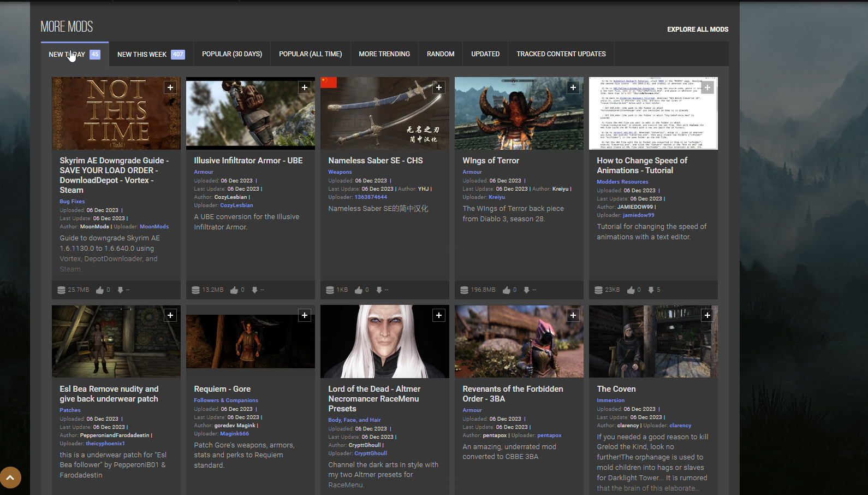Open the Lord of the Dead thumbnail image

click(384, 341)
